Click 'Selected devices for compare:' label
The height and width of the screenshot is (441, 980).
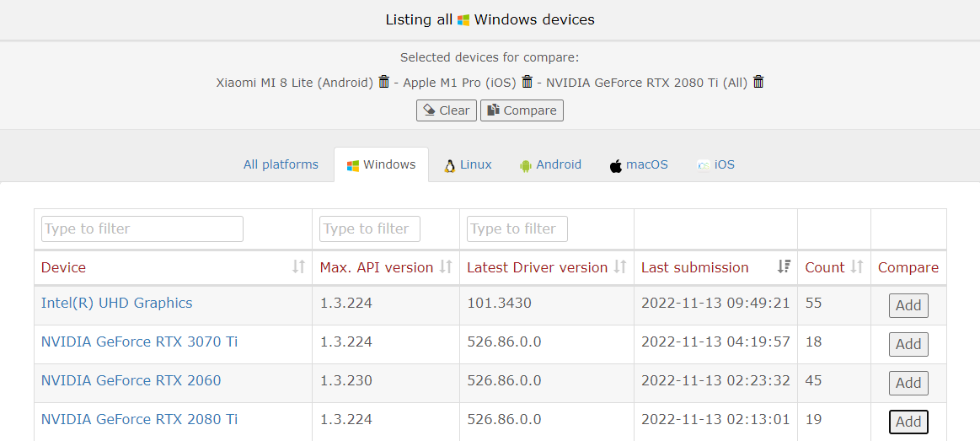point(490,57)
